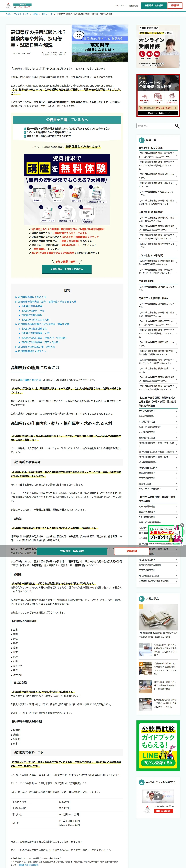186x868 pixels.
Task: Jump to 高知県庁職員を目指す人へ in the contents
Action: coord(32,351)
